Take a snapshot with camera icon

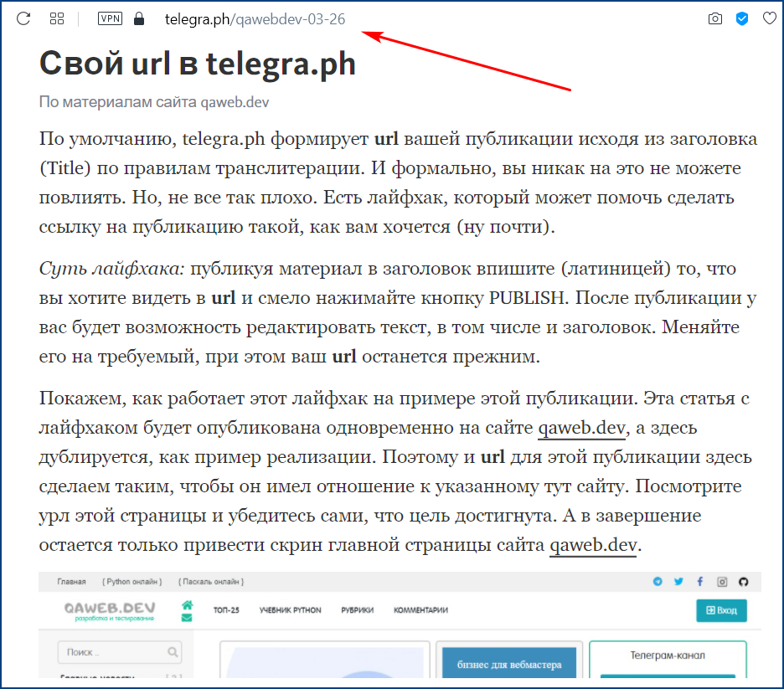pos(715,19)
